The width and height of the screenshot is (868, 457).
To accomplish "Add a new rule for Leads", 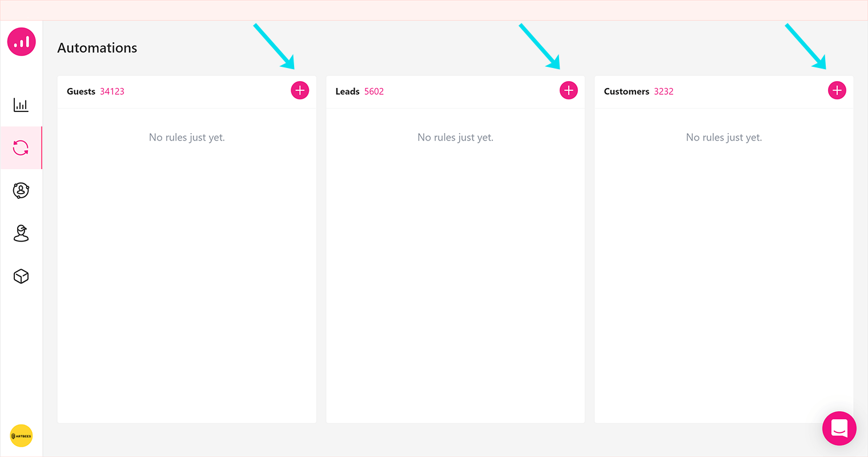I will coord(568,90).
